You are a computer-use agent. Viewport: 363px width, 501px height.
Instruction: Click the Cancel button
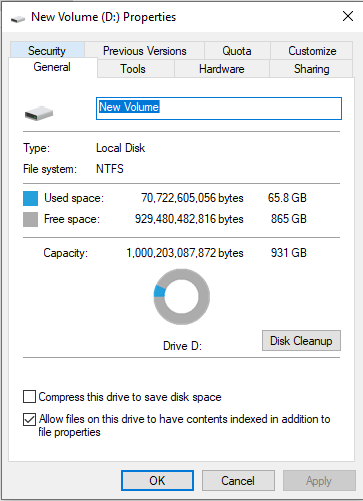238,481
